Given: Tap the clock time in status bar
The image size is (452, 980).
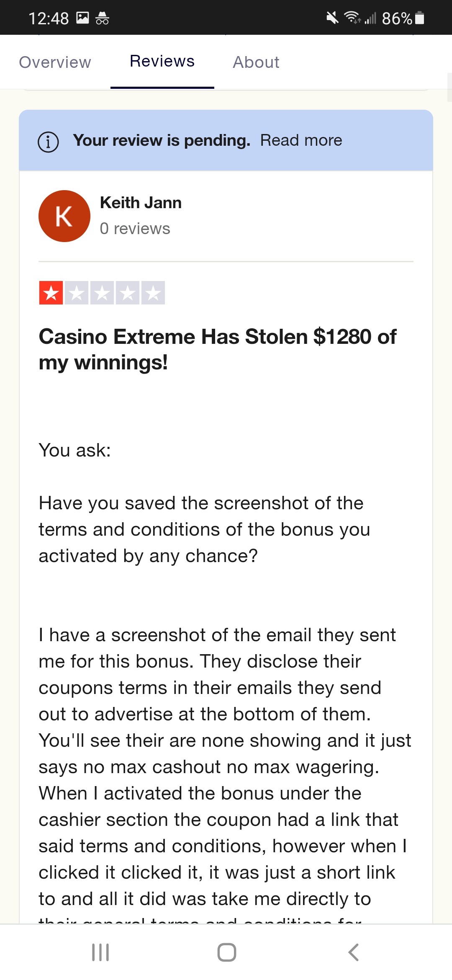Looking at the screenshot, I should (x=49, y=18).
